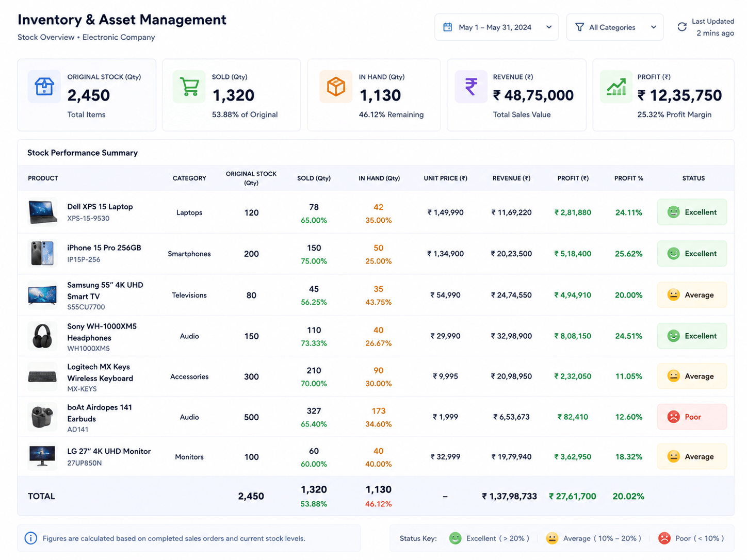Screen dimensions: 747x560
Task: Click profit value ₹ 82,410
Action: [x=573, y=417]
